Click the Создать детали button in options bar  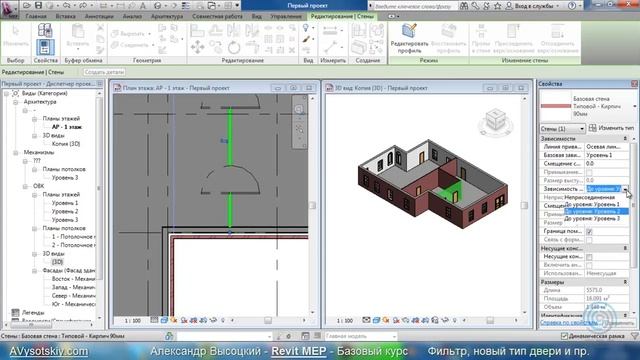[104, 72]
